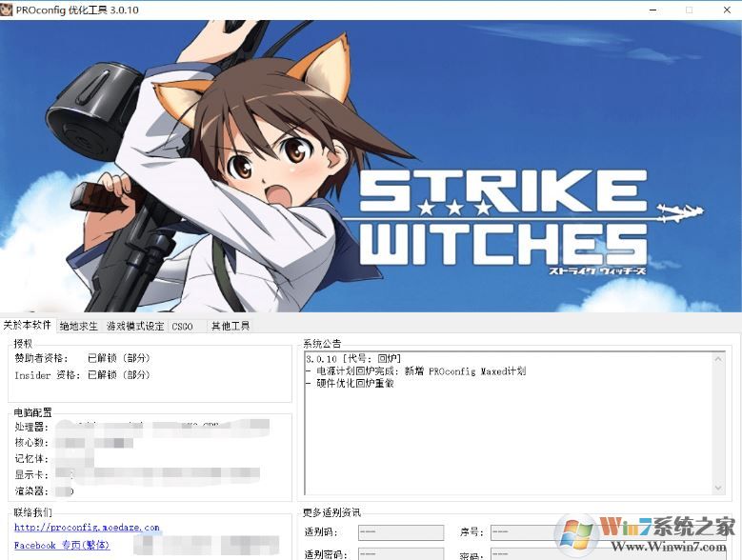
Task: Minimize the PROconfig window
Action: tap(652, 10)
